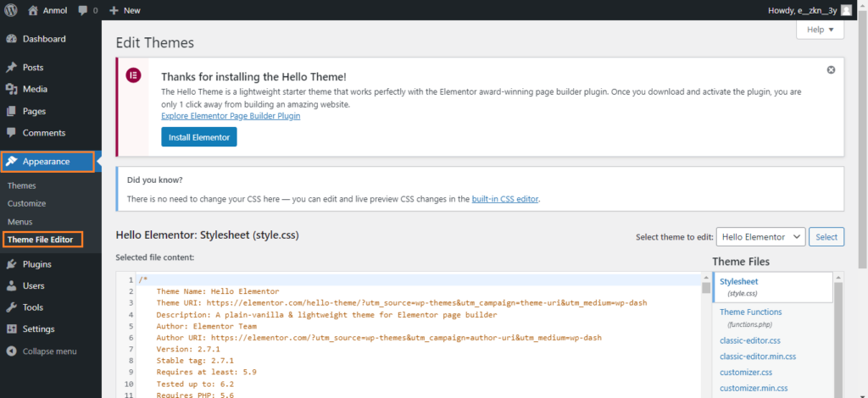Open customizer.css file
Viewport: 868px width, 398px height.
point(746,373)
